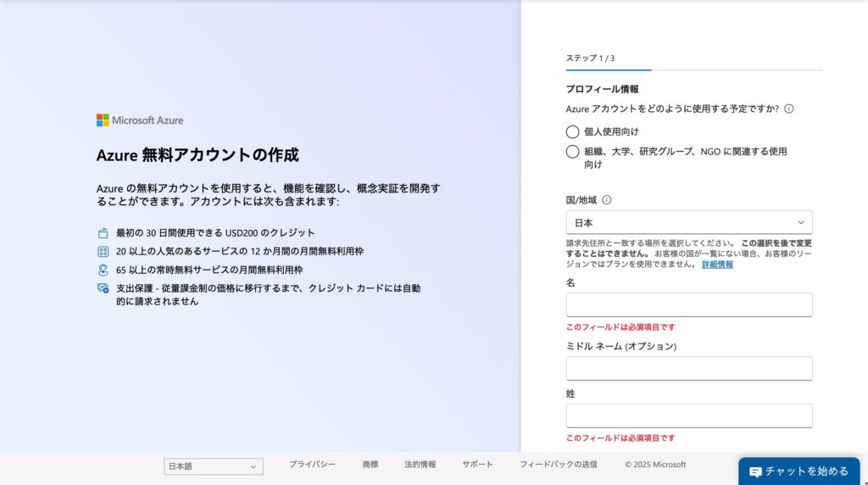Open the 日本語 language selector in footer
868x485 pixels.
coord(213,466)
